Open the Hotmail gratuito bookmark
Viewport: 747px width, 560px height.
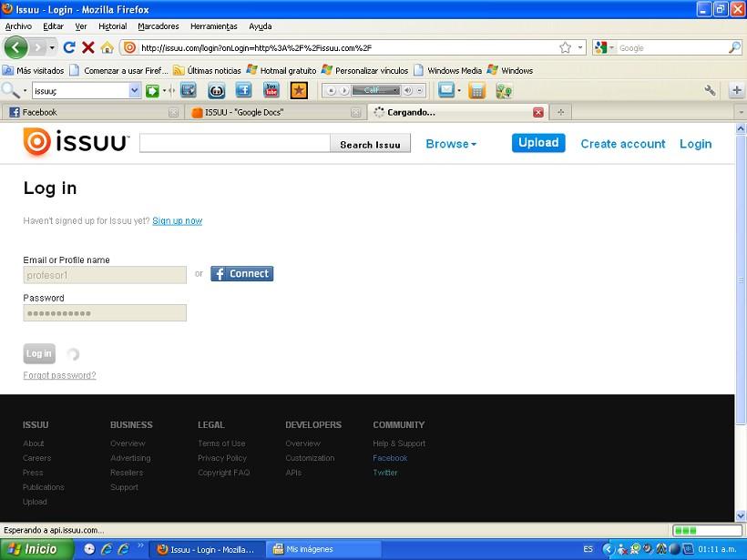tap(281, 70)
